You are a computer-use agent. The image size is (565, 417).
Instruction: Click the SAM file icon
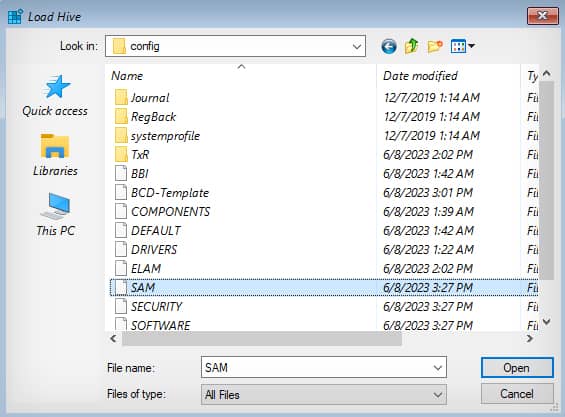121,288
